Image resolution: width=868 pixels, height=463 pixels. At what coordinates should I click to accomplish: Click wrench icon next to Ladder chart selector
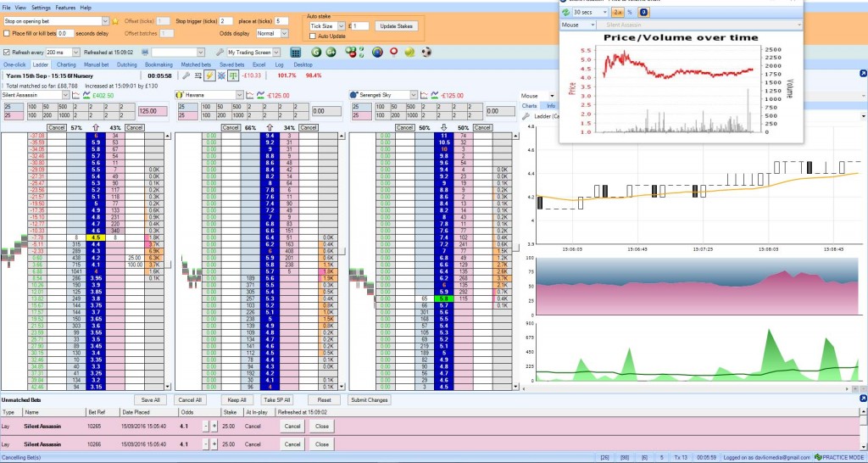[x=526, y=116]
